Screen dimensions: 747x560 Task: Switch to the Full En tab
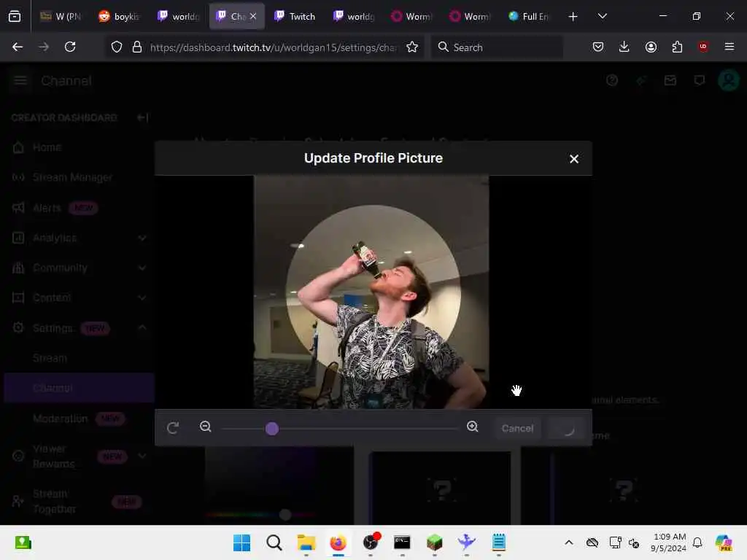point(529,16)
